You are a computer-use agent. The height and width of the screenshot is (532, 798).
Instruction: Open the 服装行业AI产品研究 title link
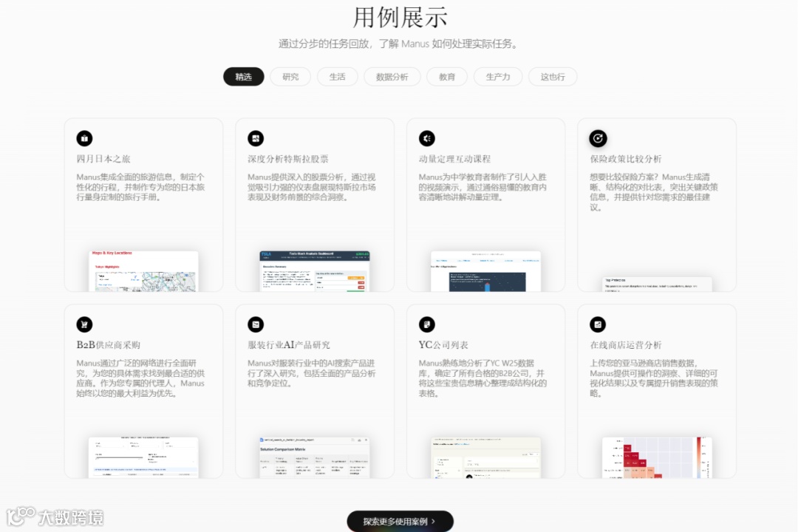tap(289, 344)
